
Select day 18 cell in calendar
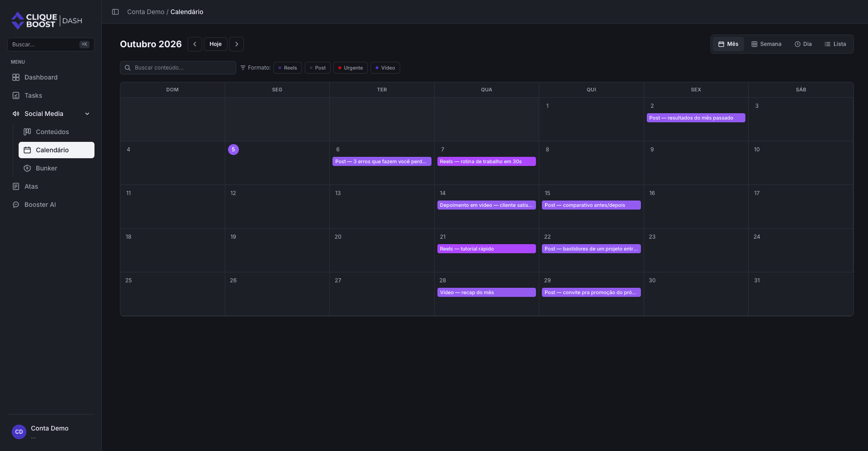(173, 250)
